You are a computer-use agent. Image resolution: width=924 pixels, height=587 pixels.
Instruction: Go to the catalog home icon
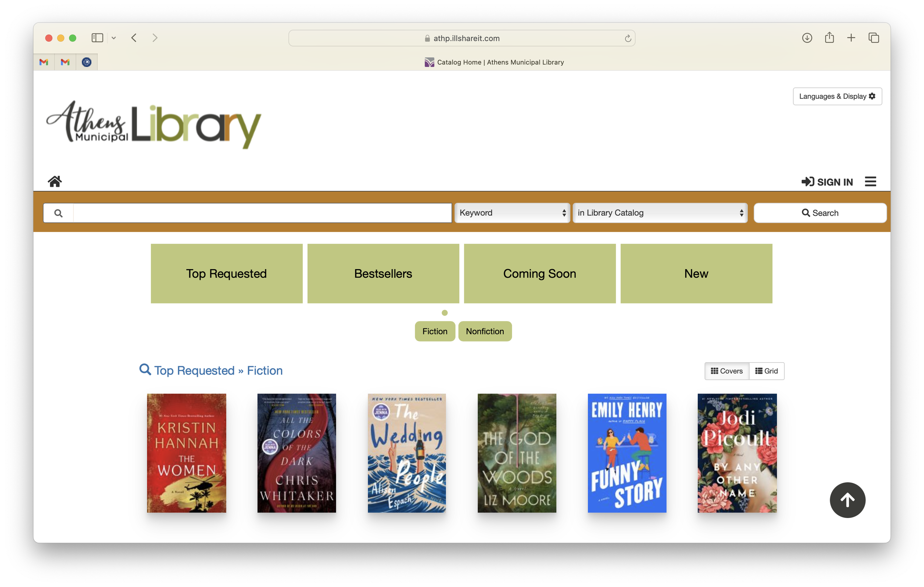click(x=55, y=181)
